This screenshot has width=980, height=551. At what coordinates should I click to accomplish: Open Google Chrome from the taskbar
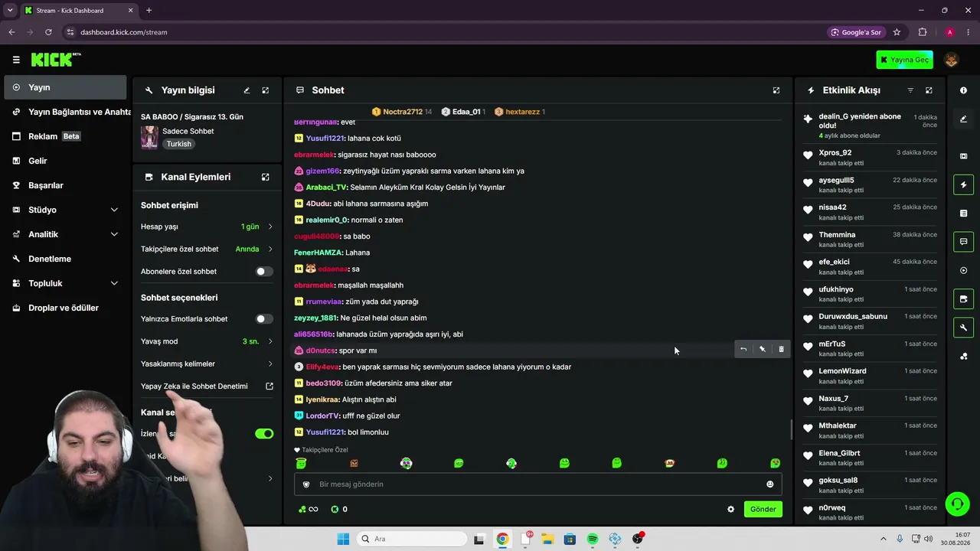tap(502, 539)
